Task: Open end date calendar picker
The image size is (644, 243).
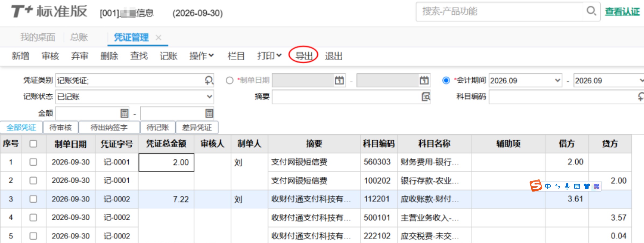Action: coord(424,80)
